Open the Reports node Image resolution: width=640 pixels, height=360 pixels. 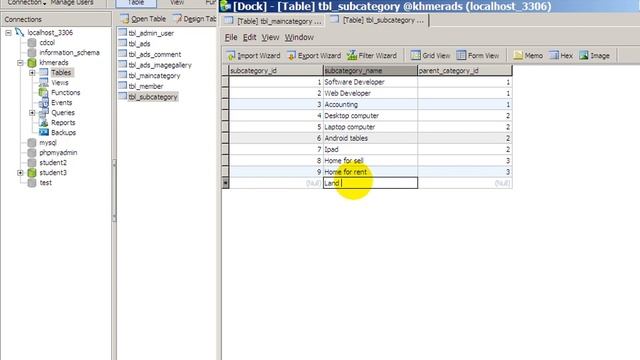(x=57, y=122)
